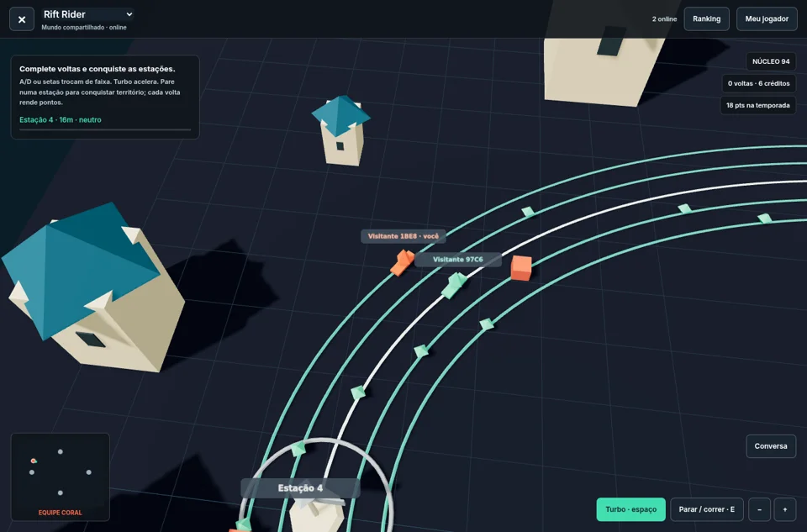Click the "2 online" player count
Image resolution: width=807 pixels, height=532 pixels.
coord(664,19)
